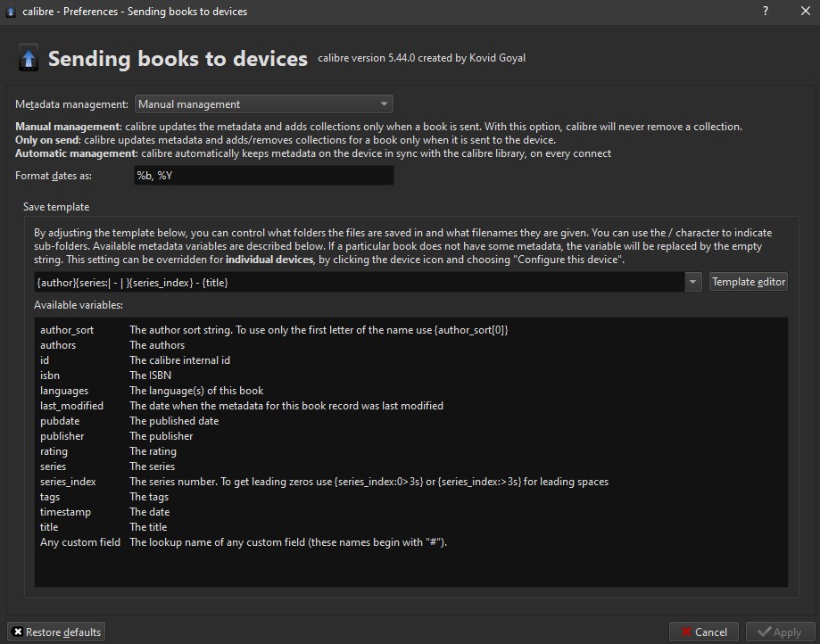Click the Metadata management label
This screenshot has width=820, height=644.
[71, 104]
